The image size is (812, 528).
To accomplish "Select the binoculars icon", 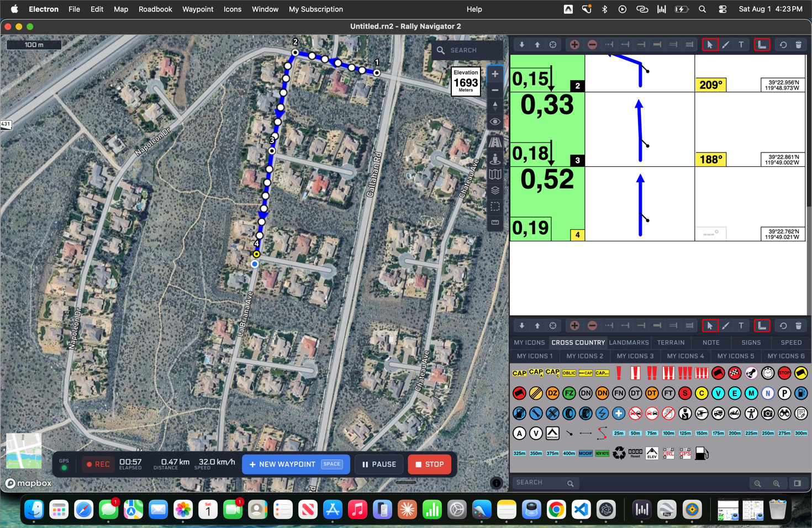I will [784, 413].
